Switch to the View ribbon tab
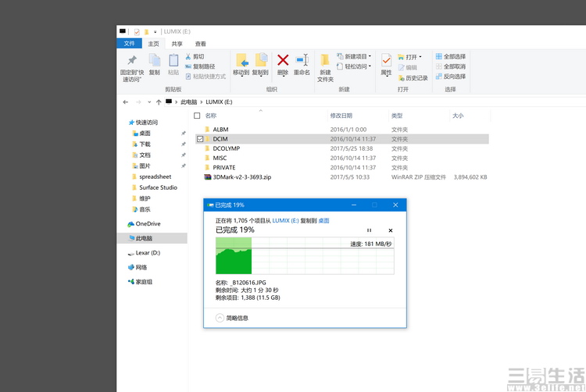 pyautogui.click(x=200, y=44)
